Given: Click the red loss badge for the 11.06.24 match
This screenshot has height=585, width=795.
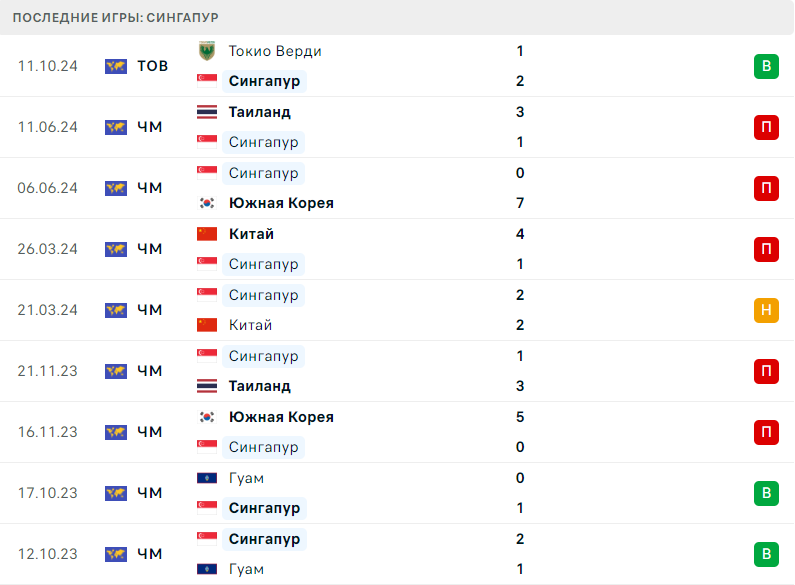Looking at the screenshot, I should click(x=766, y=127).
